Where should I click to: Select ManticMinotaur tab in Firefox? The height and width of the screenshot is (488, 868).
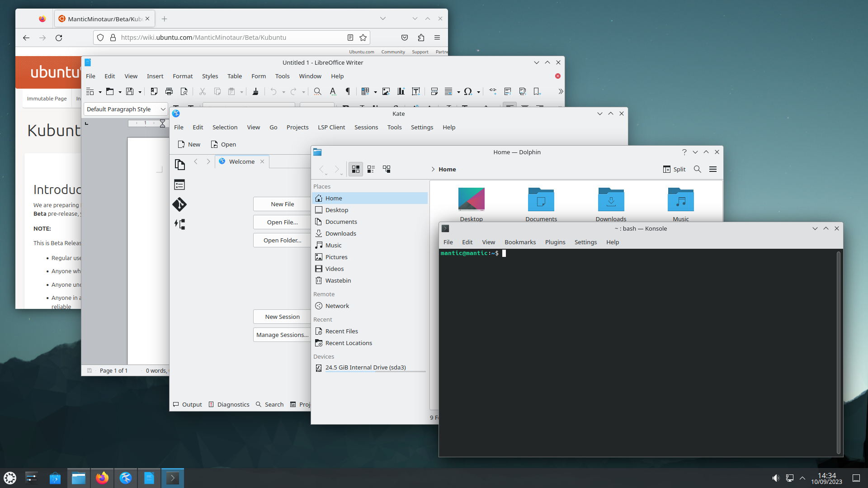105,19
